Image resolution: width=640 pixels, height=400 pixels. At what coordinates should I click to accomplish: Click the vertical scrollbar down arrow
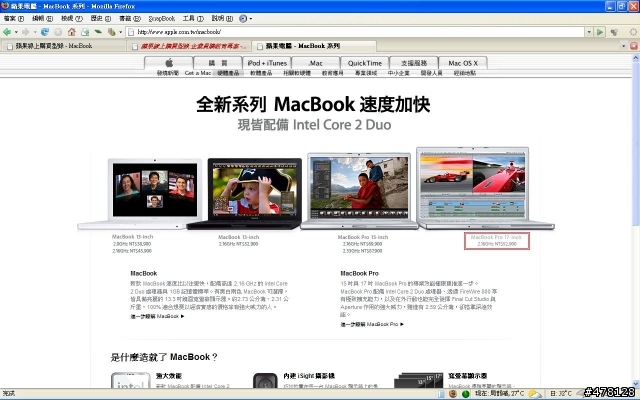coord(636,384)
